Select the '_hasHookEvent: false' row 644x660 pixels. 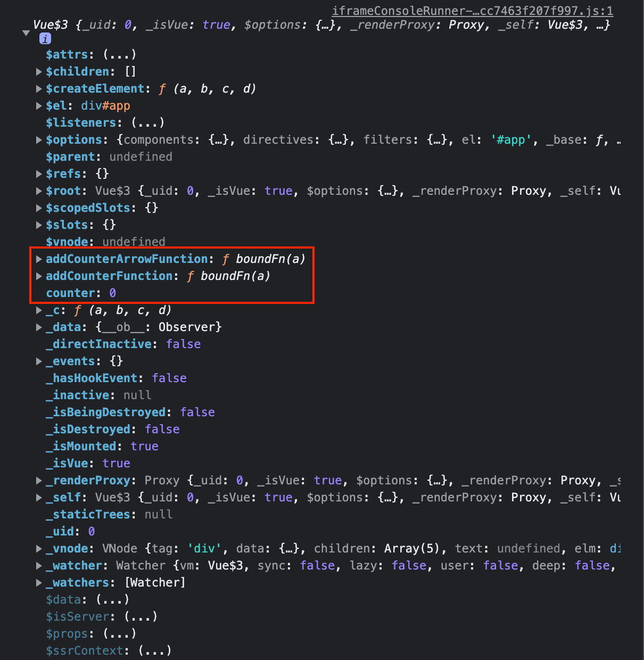point(116,378)
